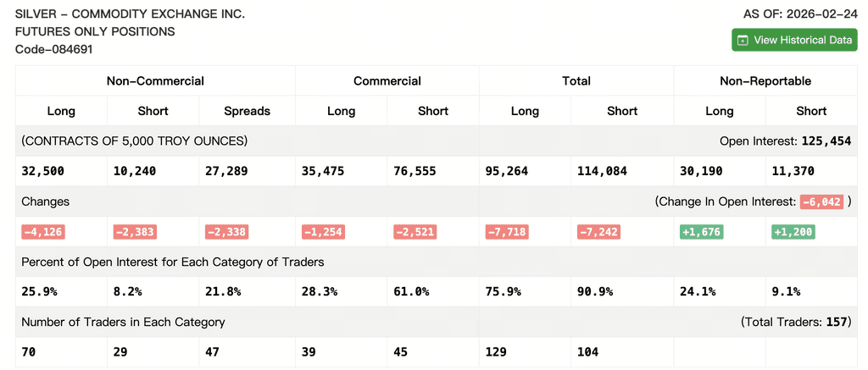The width and height of the screenshot is (868, 370).
Task: Click the AS OF 2026-02-24 date text
Action: 800,14
